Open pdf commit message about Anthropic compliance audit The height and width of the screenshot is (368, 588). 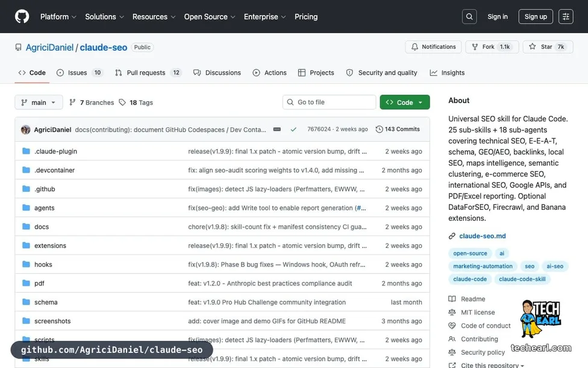click(270, 283)
